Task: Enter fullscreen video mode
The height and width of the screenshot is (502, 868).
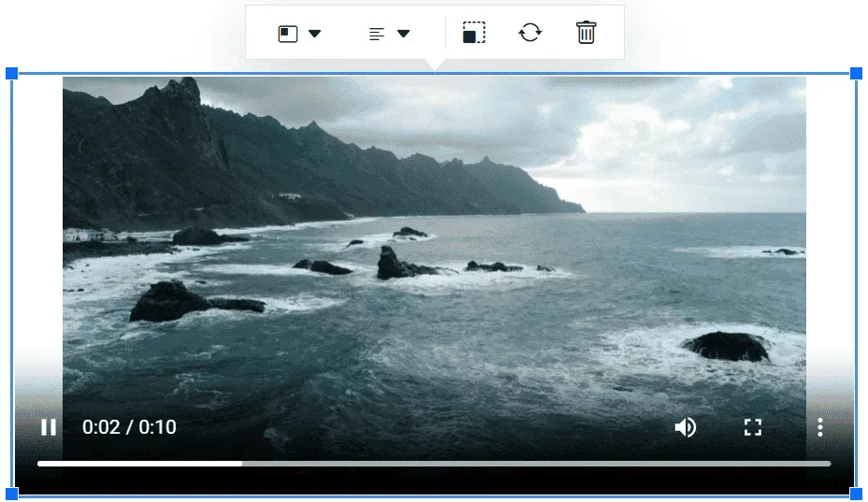Action: tap(753, 427)
